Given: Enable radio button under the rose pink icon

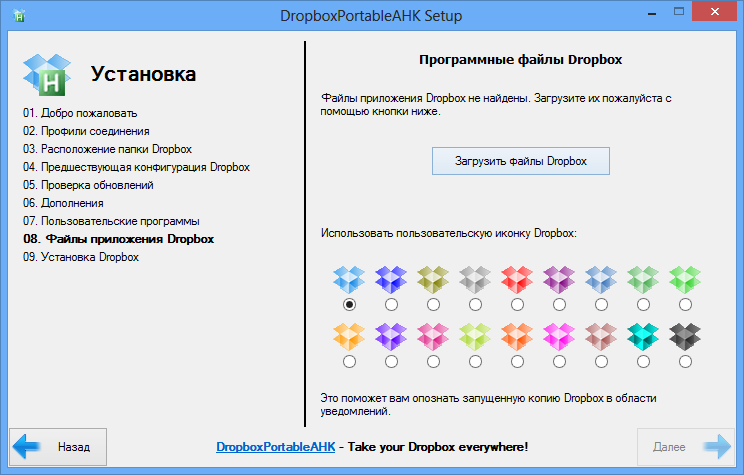Looking at the screenshot, I should tap(433, 362).
